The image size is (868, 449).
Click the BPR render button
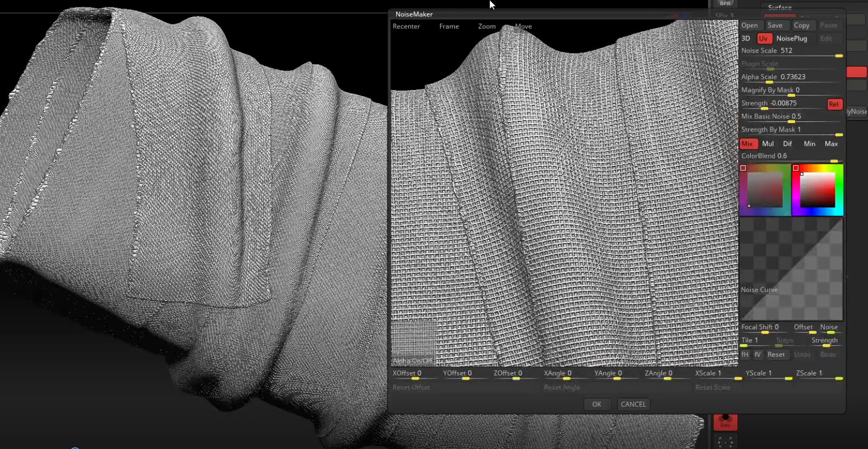coord(725,3)
